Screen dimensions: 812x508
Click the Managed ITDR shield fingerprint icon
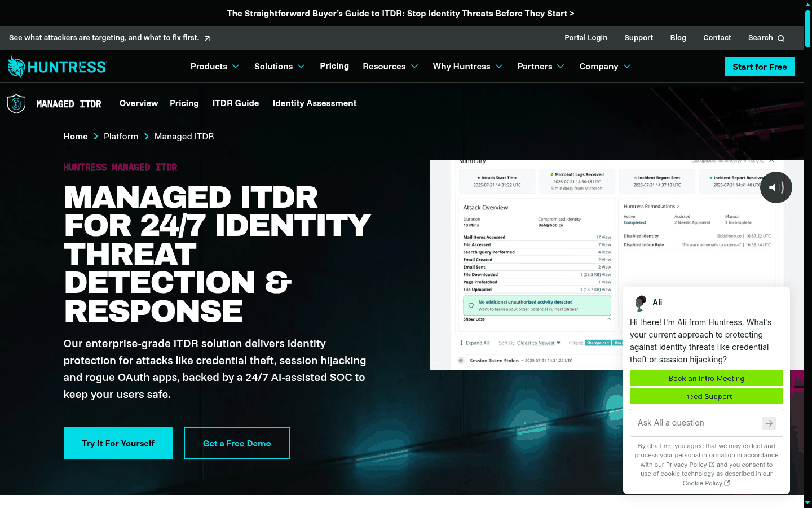point(16,104)
